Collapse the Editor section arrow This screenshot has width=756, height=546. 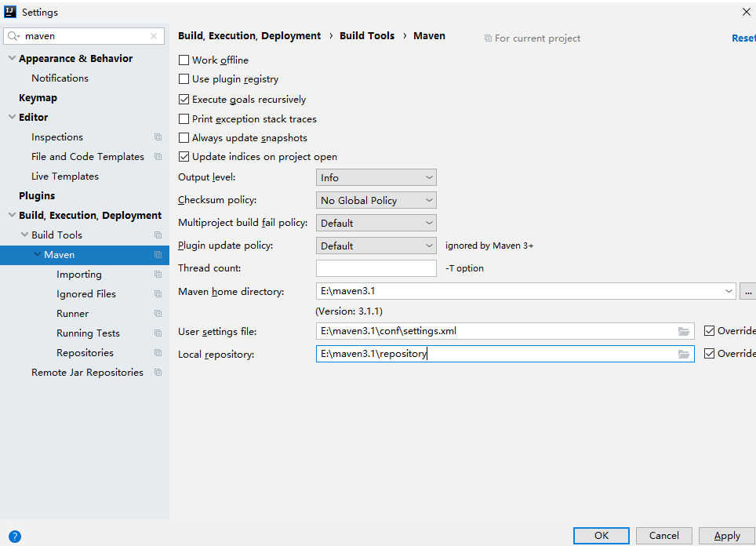[12, 117]
